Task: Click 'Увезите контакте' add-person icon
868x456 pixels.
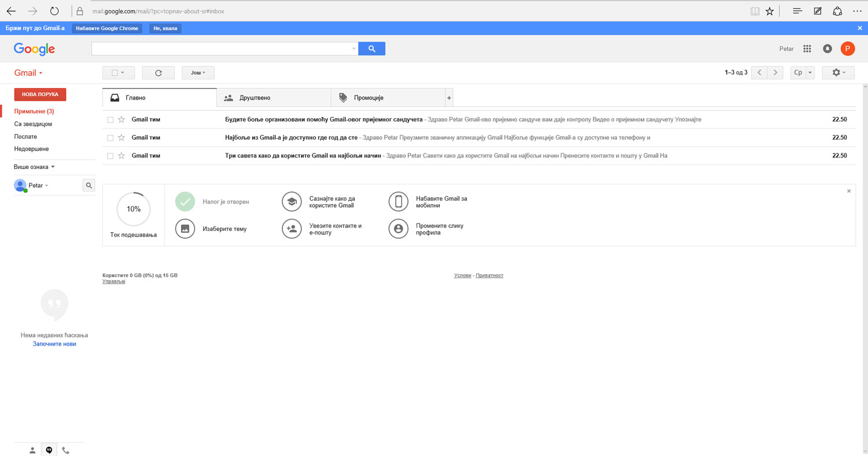Action: click(x=292, y=229)
